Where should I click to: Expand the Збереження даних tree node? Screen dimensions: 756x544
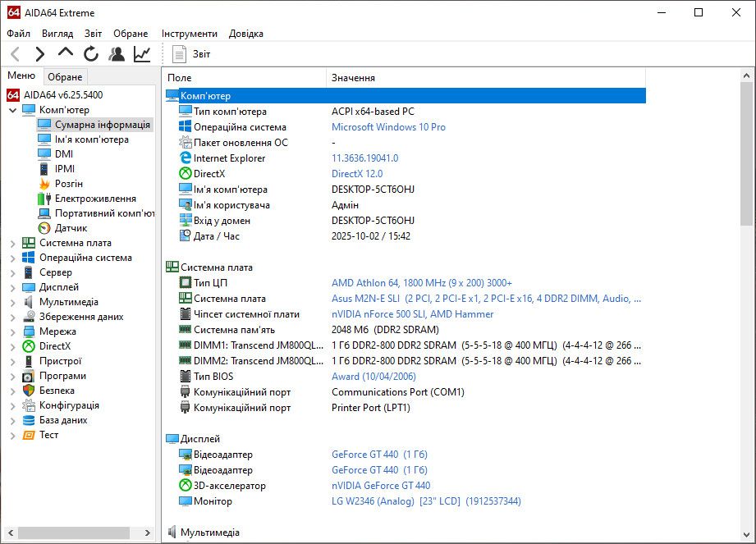point(13,318)
